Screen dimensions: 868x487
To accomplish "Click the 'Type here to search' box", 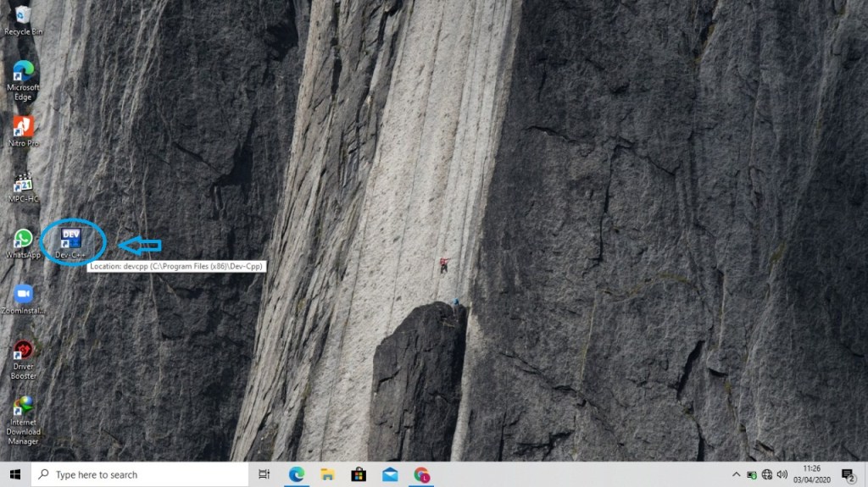I will tap(140, 474).
